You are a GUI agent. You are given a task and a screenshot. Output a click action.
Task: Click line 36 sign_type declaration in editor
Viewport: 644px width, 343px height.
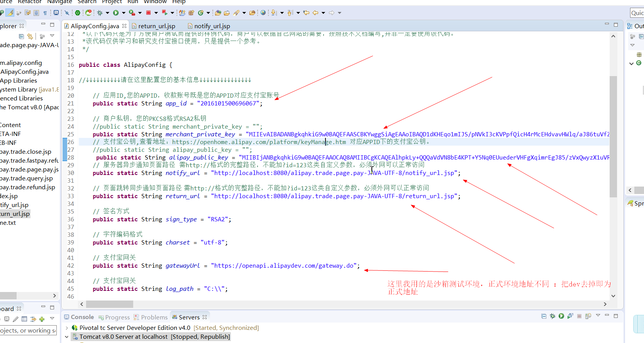(162, 219)
